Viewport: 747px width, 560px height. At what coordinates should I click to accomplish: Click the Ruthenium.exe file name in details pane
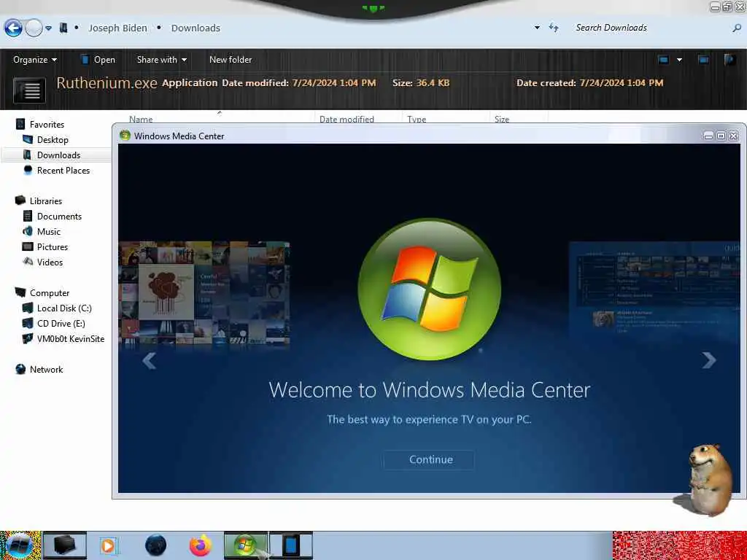(107, 83)
